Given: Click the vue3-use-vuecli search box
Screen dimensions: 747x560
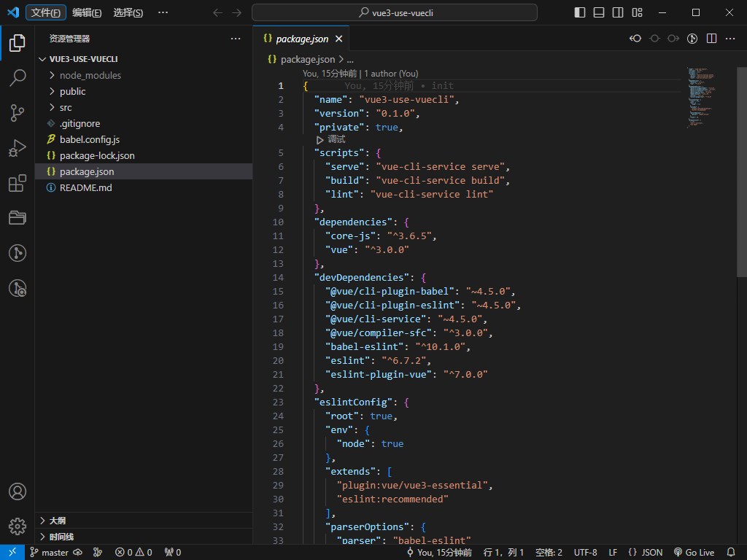Looking at the screenshot, I should [395, 12].
